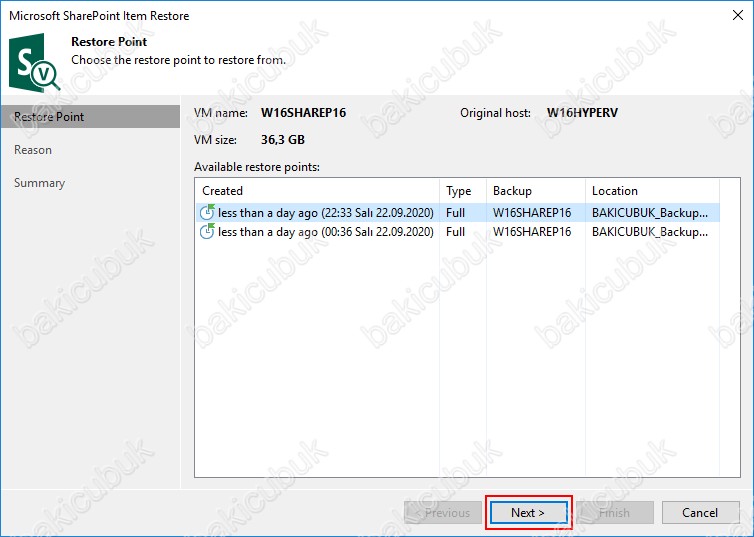Click the Cancel button
This screenshot has width=754, height=537.
[700, 512]
